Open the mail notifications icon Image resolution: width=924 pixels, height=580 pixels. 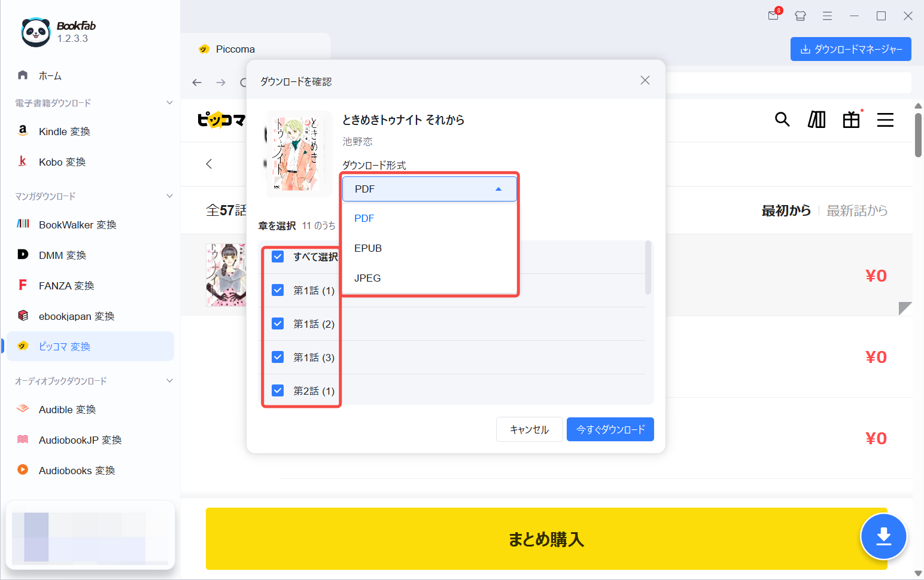(774, 15)
